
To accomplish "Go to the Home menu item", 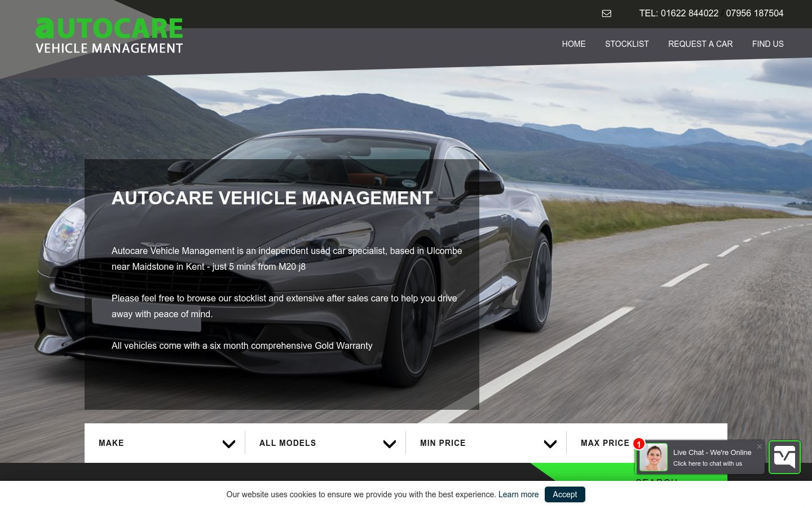I will pyautogui.click(x=573, y=44).
